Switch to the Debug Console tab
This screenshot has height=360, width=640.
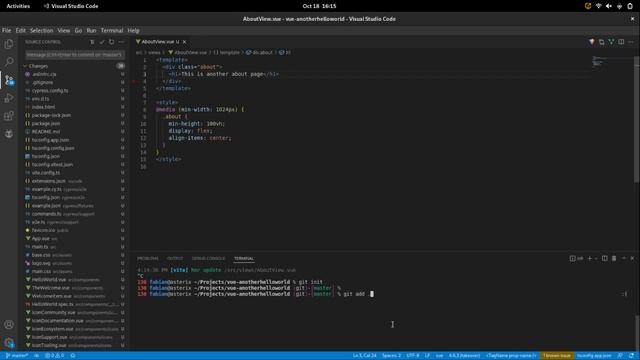(209, 258)
